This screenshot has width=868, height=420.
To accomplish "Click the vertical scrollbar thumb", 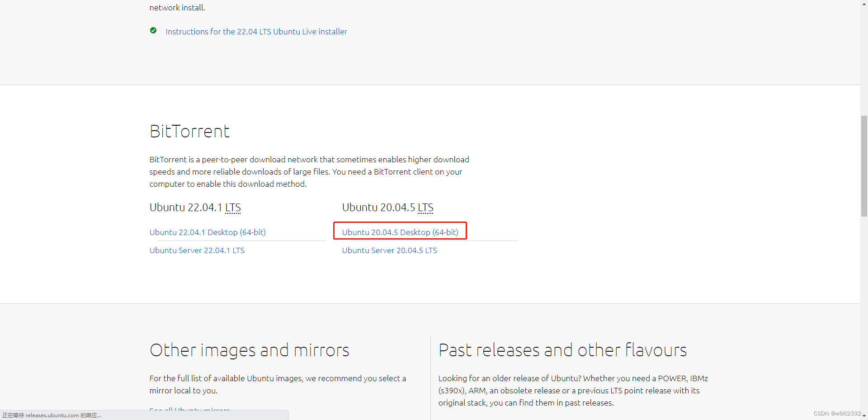I will click(864, 166).
